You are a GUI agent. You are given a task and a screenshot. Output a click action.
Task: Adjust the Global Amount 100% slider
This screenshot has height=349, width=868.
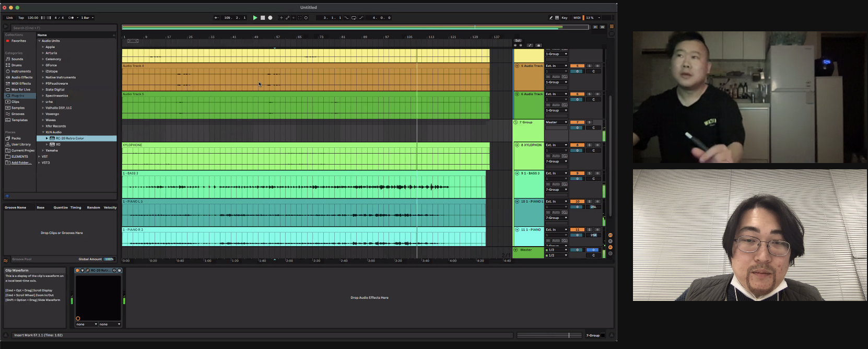click(109, 259)
